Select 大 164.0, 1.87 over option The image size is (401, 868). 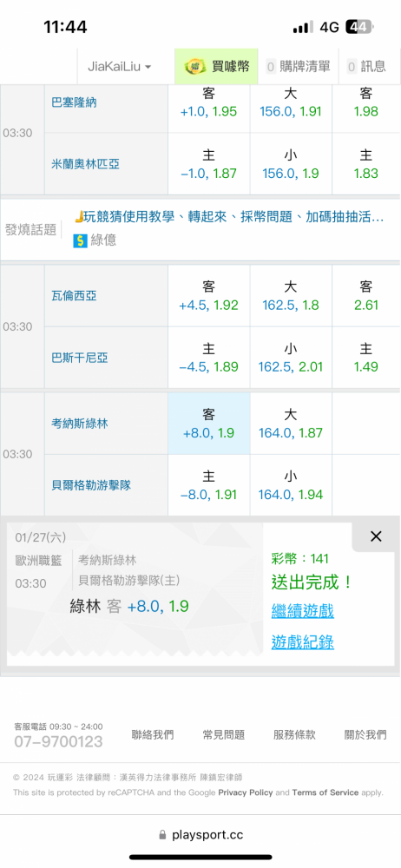291,424
